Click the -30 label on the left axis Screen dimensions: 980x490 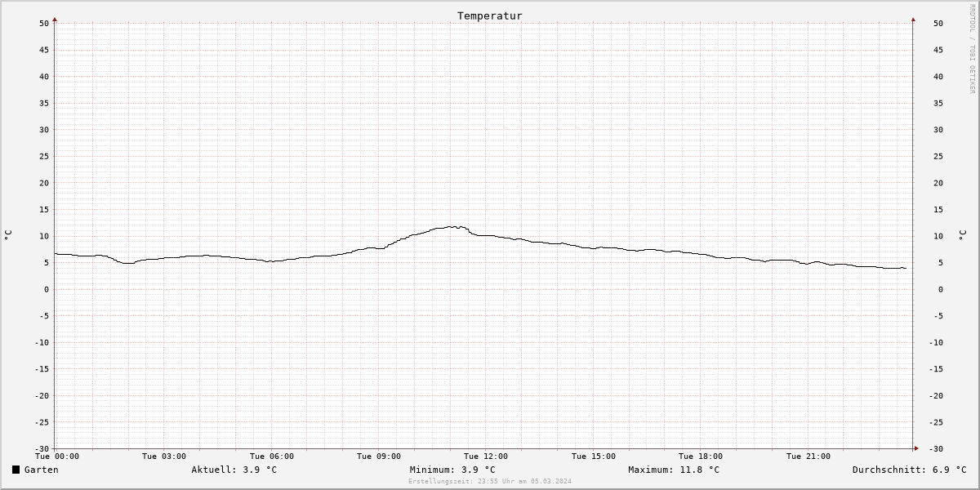(x=42, y=448)
